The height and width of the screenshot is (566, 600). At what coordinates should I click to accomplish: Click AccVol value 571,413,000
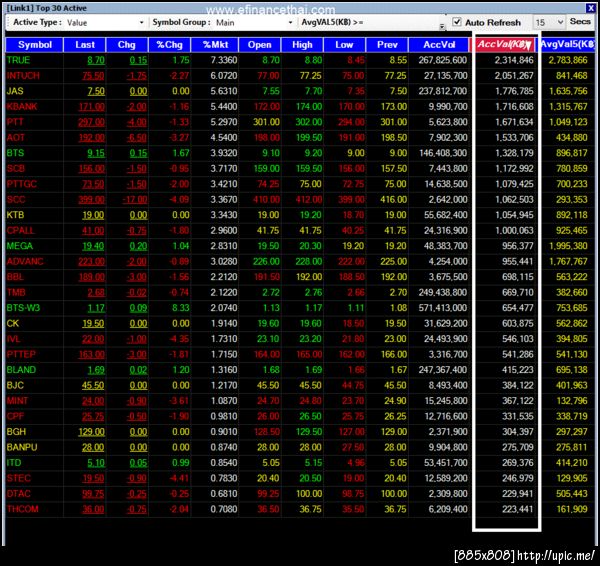coord(443,308)
